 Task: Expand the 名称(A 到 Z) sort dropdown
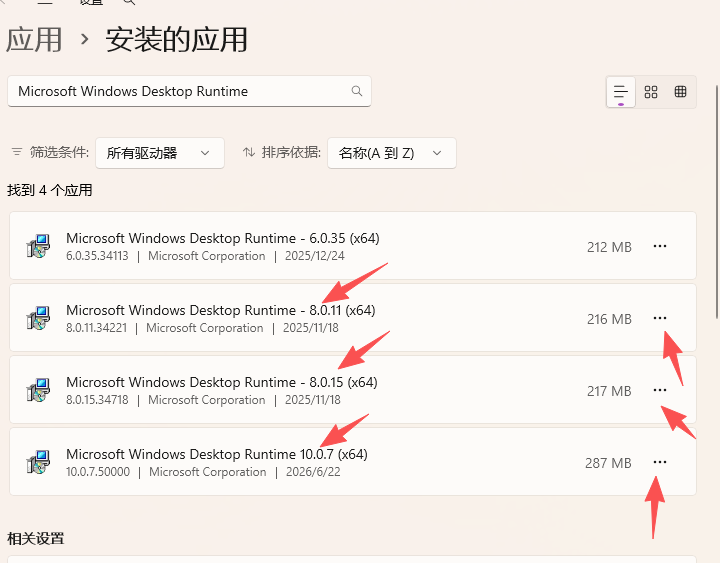392,153
